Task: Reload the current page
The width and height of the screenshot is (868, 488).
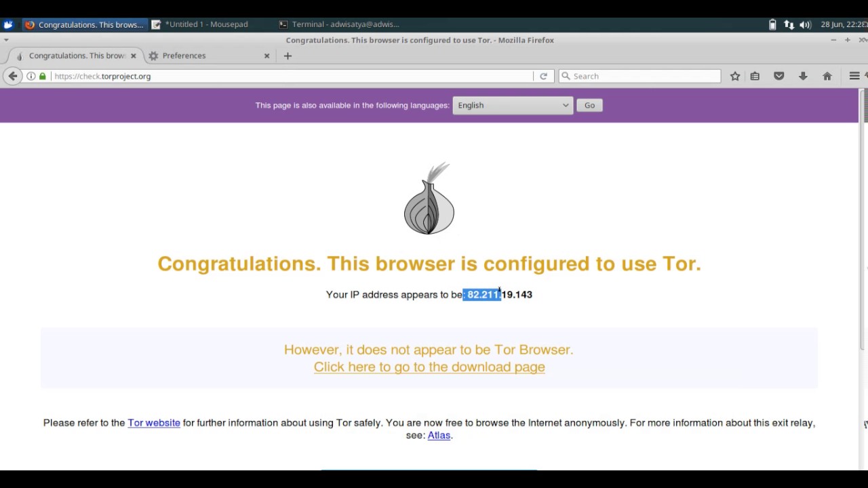Action: (x=543, y=76)
